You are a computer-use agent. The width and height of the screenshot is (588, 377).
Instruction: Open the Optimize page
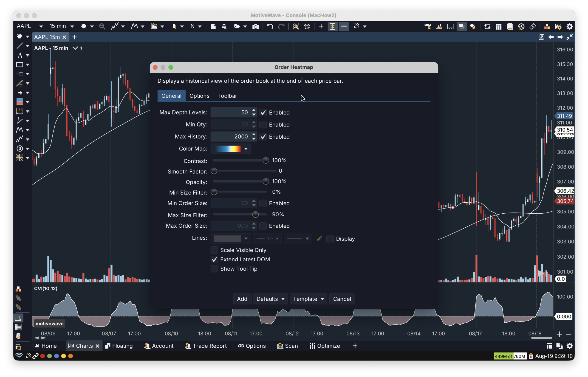(325, 346)
